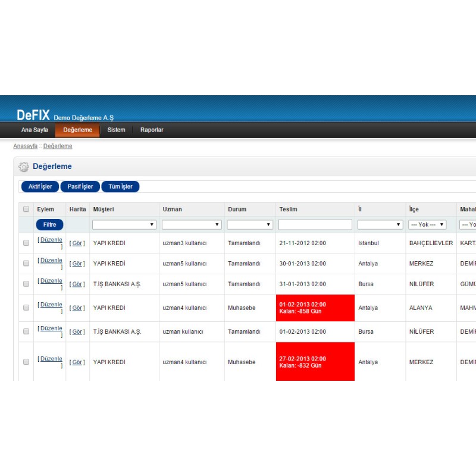The image size is (476, 476).
Task: Click the DeFIX logo
Action: [x=33, y=115]
